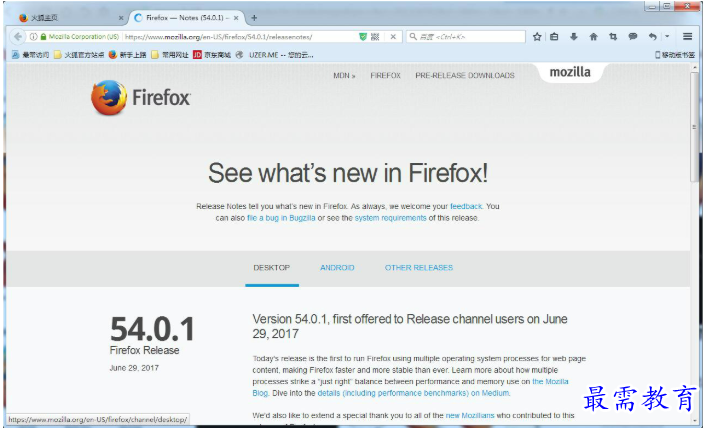Click the chat bubble toolbar icon
The width and height of the screenshot is (705, 430).
(x=633, y=37)
